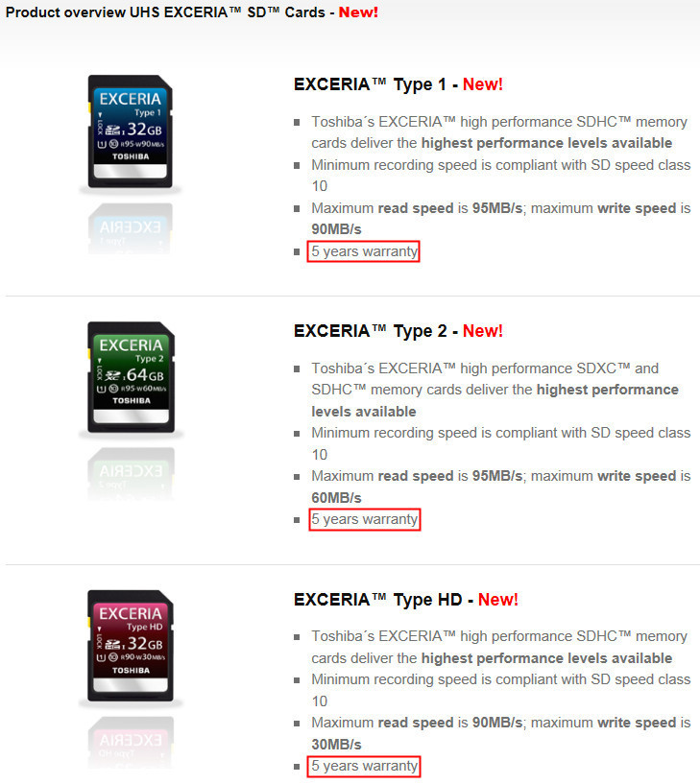700x784 pixels.
Task: Select the EXCERIA Type 1 heading
Action: click(370, 84)
